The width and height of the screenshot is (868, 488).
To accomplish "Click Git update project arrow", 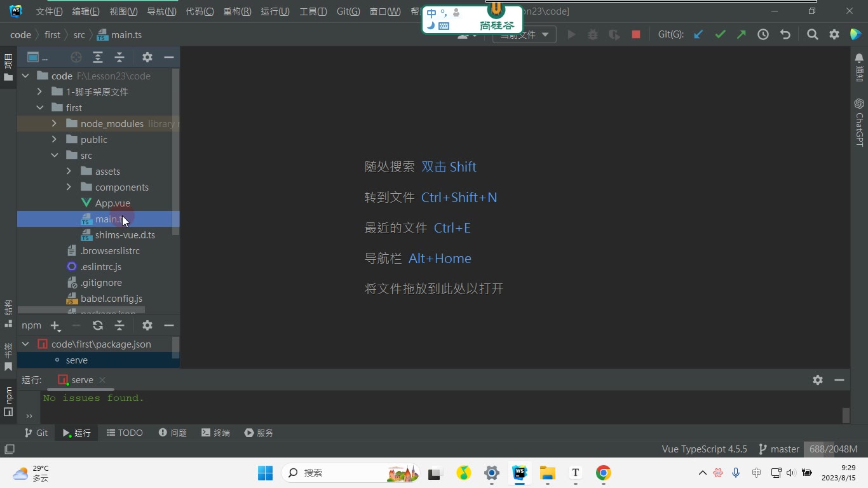I will tap(698, 35).
